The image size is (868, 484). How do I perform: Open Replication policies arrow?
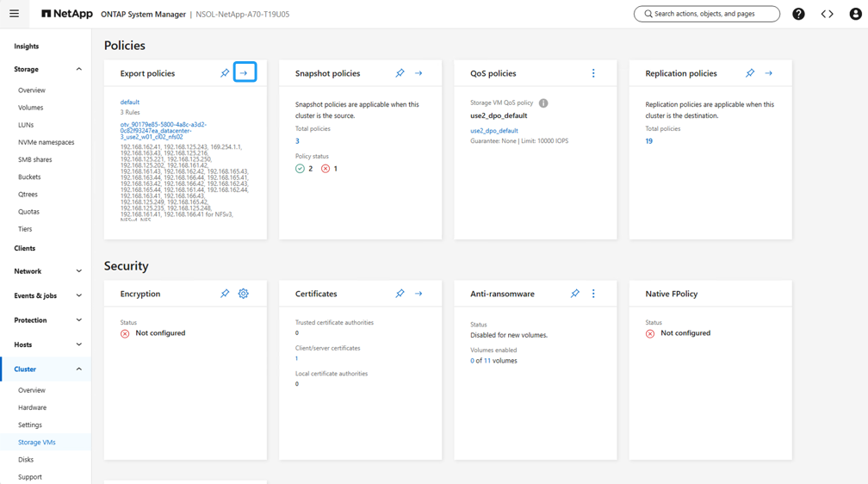[768, 73]
